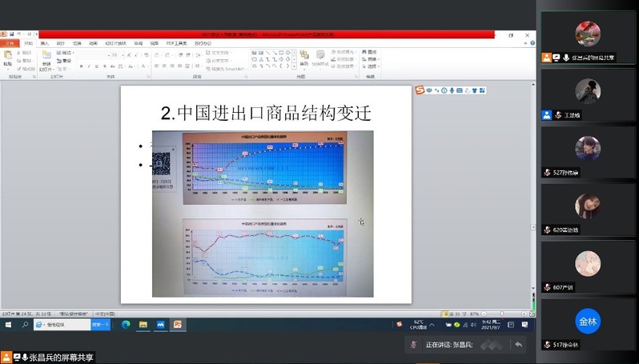Toggle bold text formatting
Screen dimensions: 639x364
[82, 66]
